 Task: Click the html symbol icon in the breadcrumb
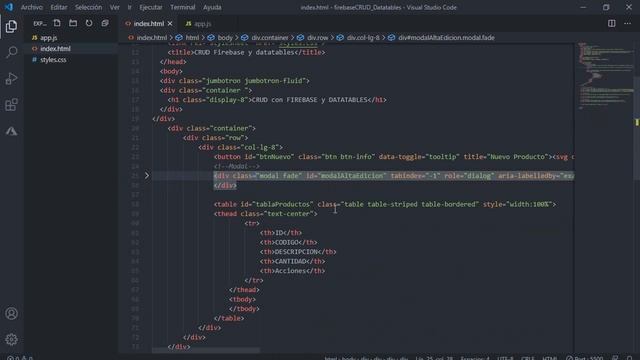(x=179, y=38)
